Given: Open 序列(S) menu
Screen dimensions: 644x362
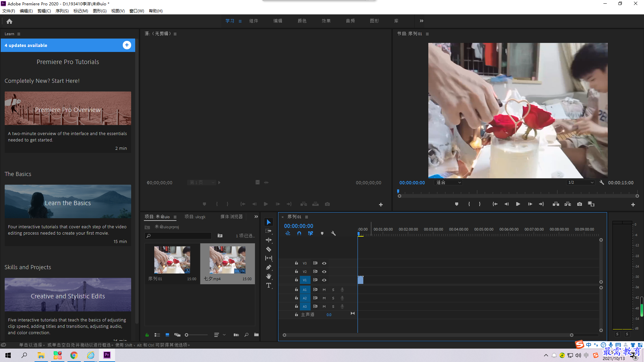Looking at the screenshot, I should [x=62, y=11].
